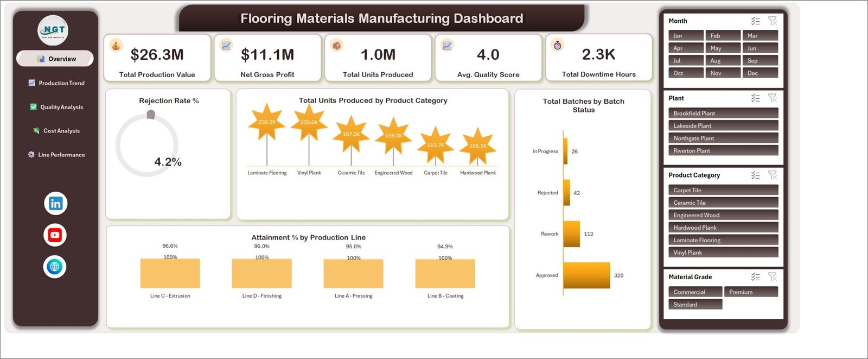The height and width of the screenshot is (359, 868).
Task: Select Sep in the Month slicer
Action: click(761, 61)
